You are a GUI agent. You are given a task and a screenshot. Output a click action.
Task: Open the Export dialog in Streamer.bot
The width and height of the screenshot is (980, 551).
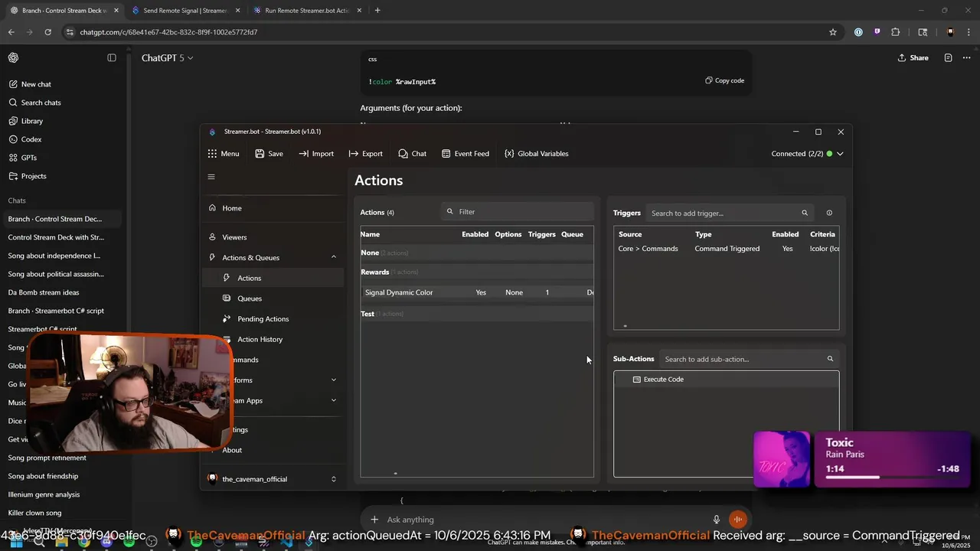[365, 154]
